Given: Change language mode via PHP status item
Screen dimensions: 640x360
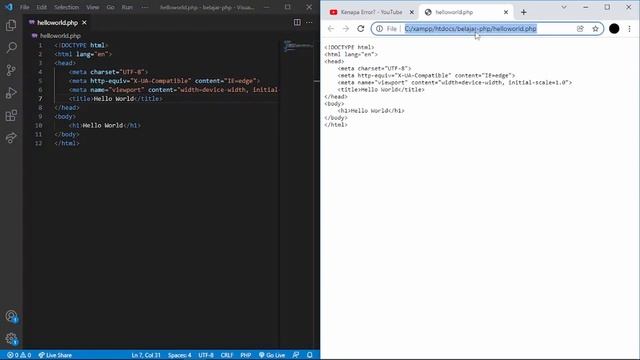Looking at the screenshot, I should (x=245, y=355).
